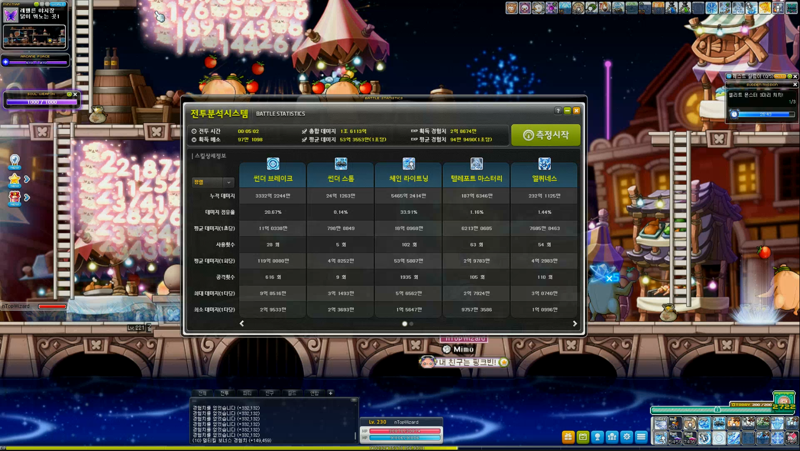Click the 텔레포트 마스터리 skill icon
The height and width of the screenshot is (451, 800).
click(x=477, y=164)
